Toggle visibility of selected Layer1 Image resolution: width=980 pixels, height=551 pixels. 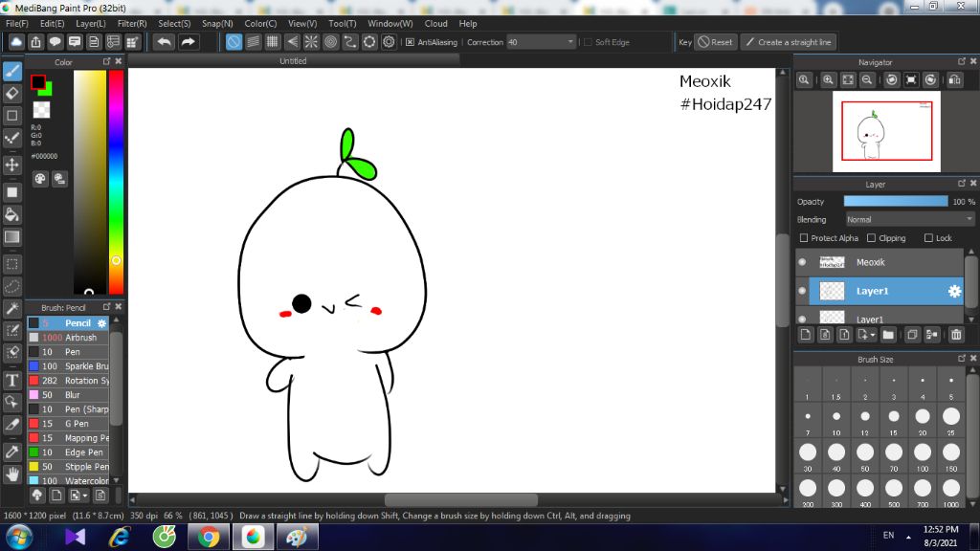pos(803,291)
